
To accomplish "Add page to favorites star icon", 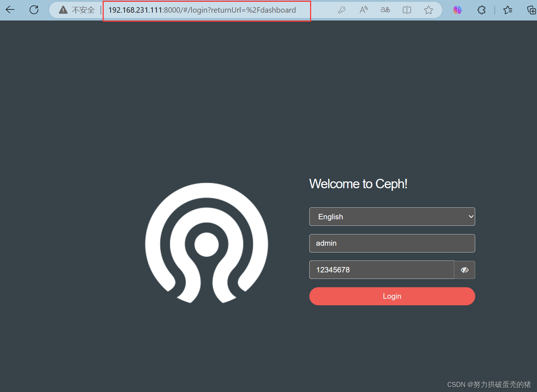I will coord(429,10).
